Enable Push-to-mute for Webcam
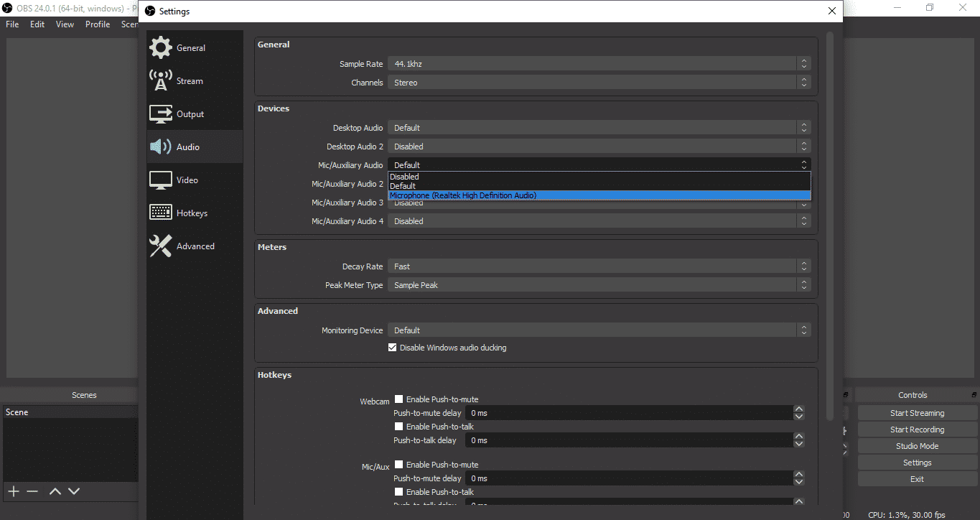 click(x=398, y=399)
